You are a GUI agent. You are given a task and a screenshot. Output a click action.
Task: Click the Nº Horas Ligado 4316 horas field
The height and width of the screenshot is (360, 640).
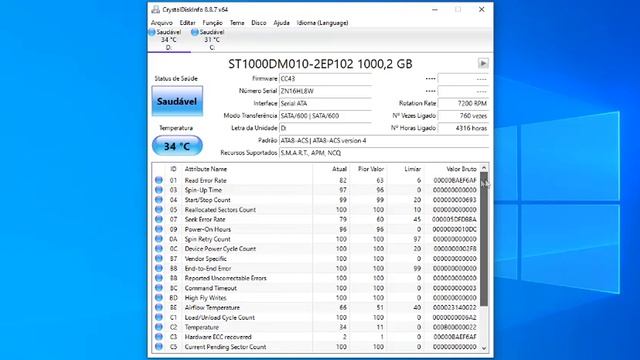tap(463, 128)
